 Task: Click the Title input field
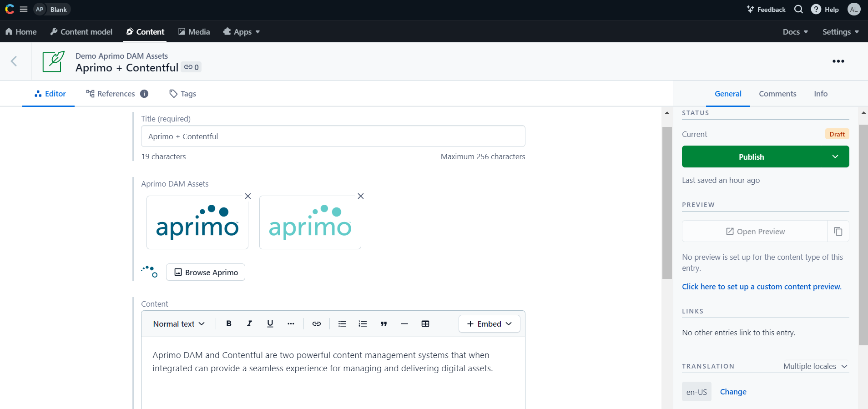click(x=333, y=136)
